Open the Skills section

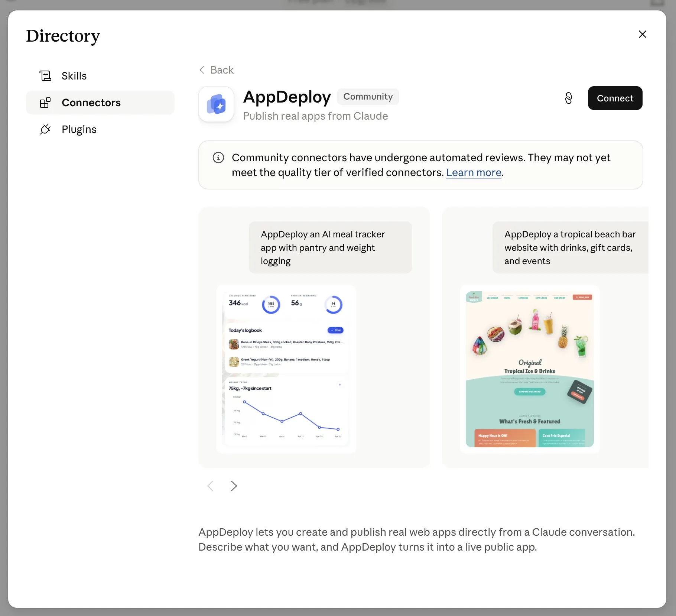point(100,76)
